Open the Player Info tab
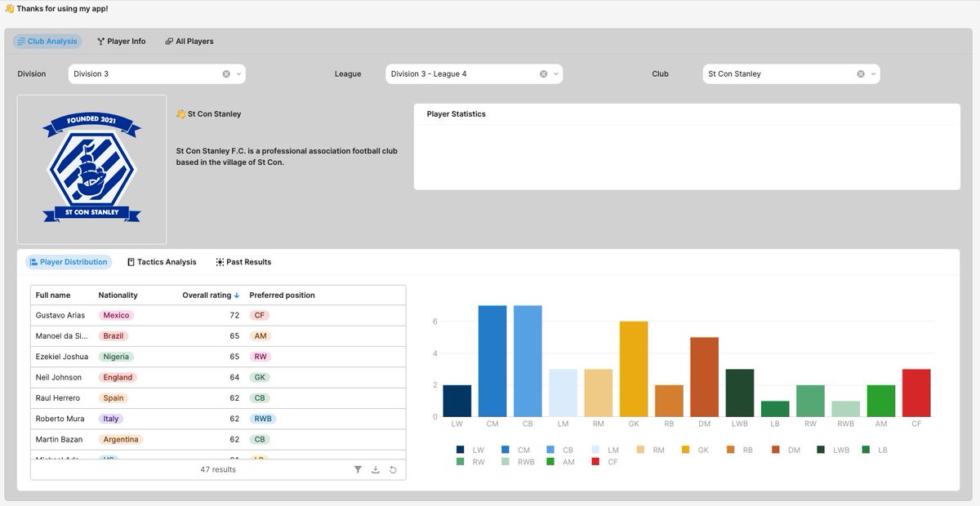 (121, 41)
